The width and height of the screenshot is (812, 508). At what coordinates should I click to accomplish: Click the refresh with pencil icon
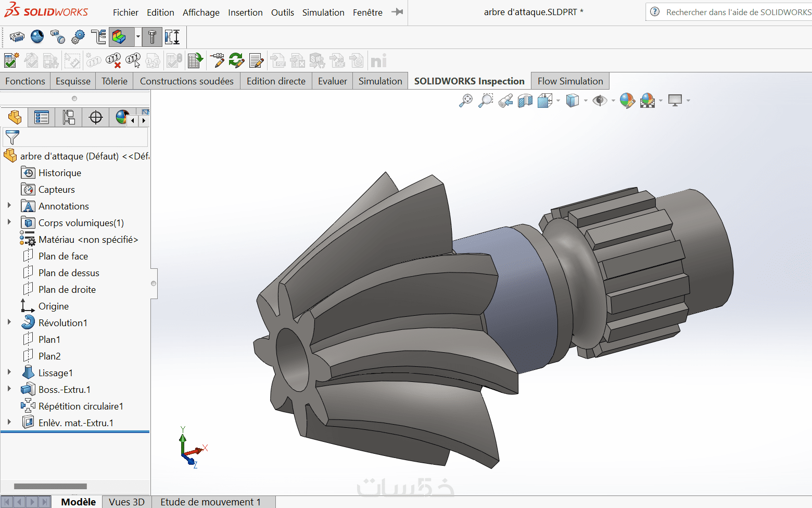click(237, 60)
